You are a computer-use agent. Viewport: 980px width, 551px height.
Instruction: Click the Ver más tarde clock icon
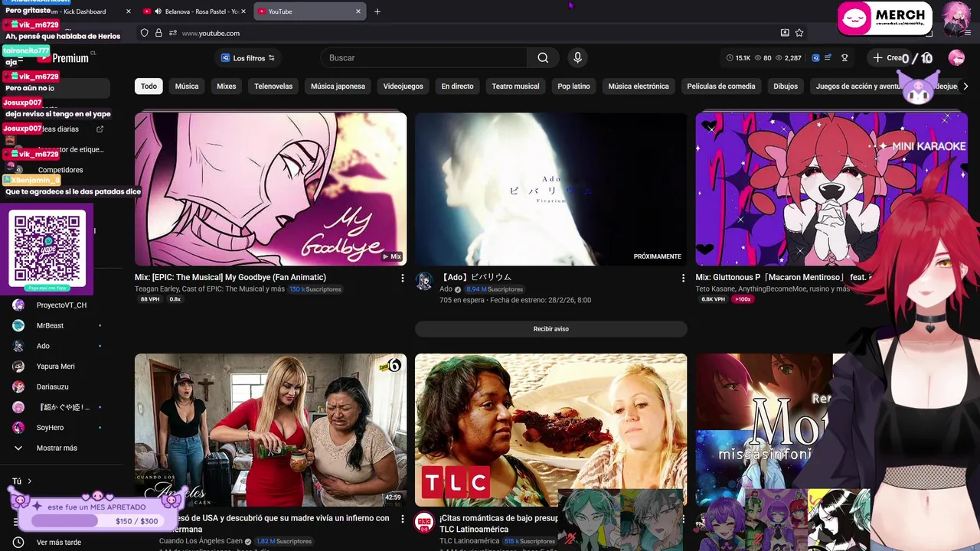[x=18, y=543]
